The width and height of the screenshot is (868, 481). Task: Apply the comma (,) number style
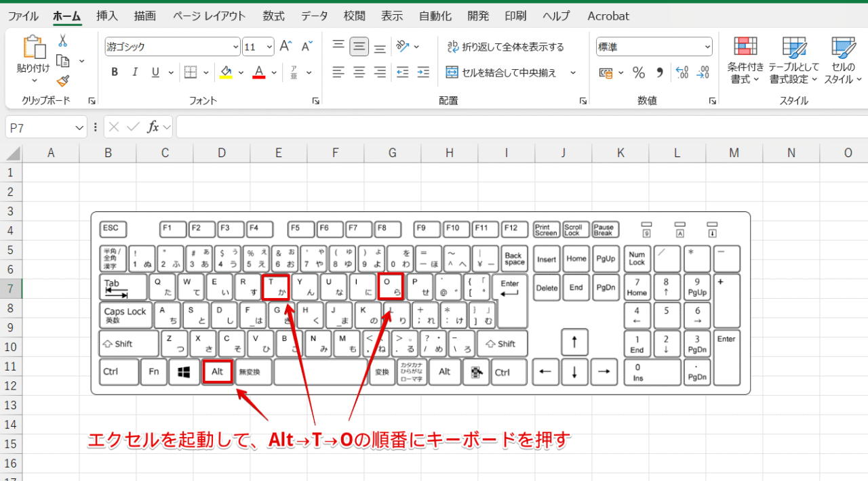coord(659,72)
